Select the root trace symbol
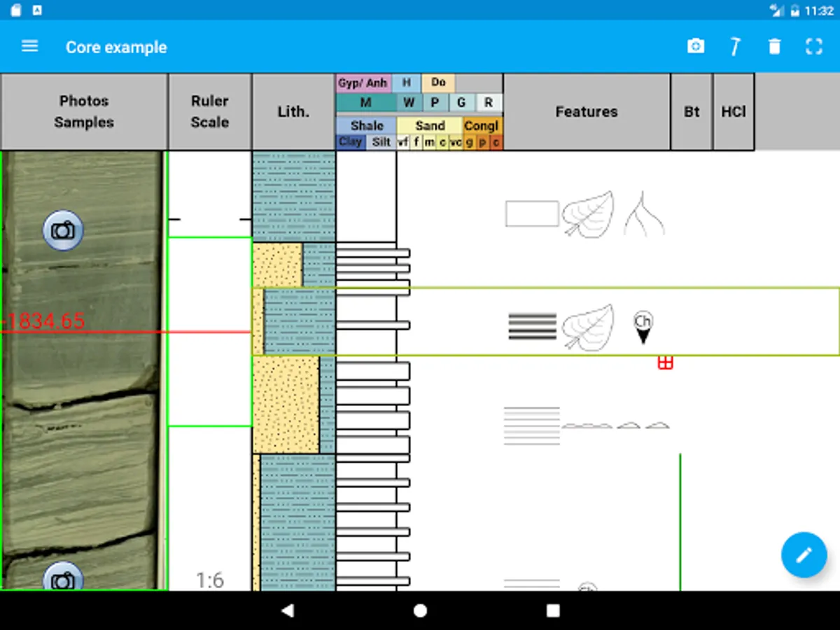The width and height of the screenshot is (840, 630). (x=644, y=213)
